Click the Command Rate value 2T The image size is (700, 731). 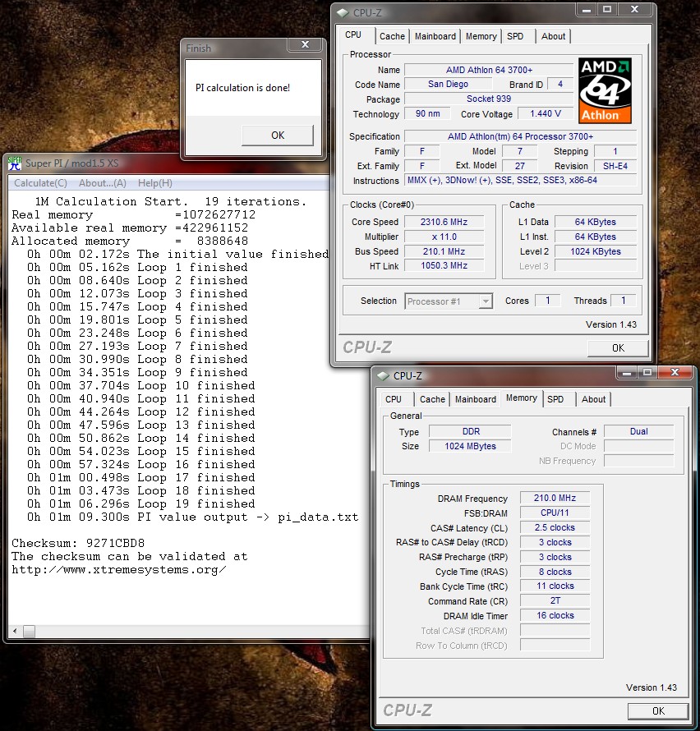555,601
